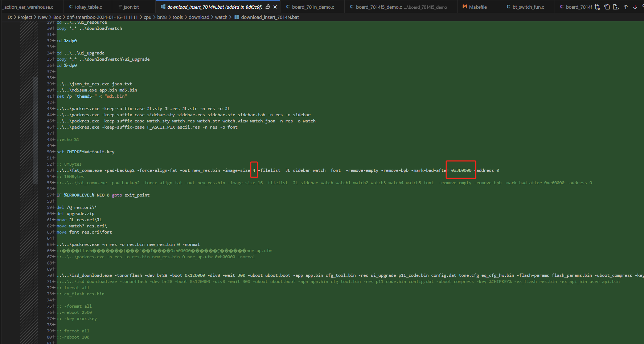Open the New folder breadcrumb
Viewport: 644px width, 344px height.
tap(43, 17)
